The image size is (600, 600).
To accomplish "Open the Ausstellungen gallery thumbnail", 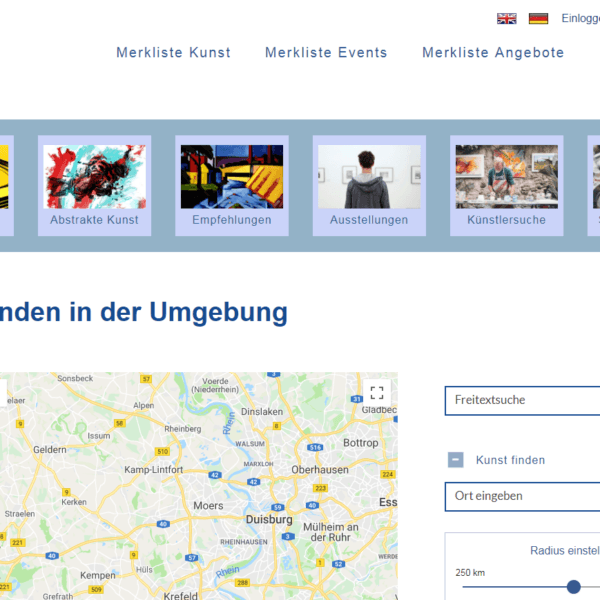I will coord(369,177).
